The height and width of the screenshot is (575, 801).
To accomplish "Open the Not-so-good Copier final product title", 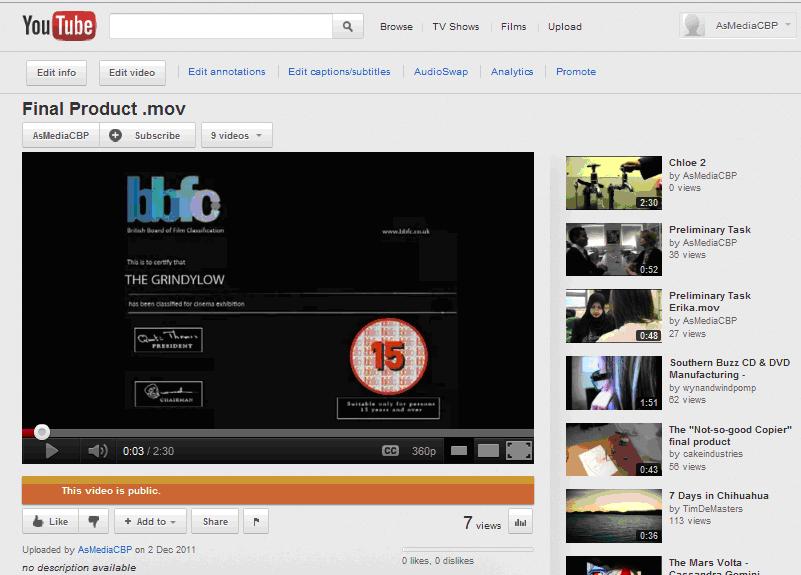I will point(730,435).
